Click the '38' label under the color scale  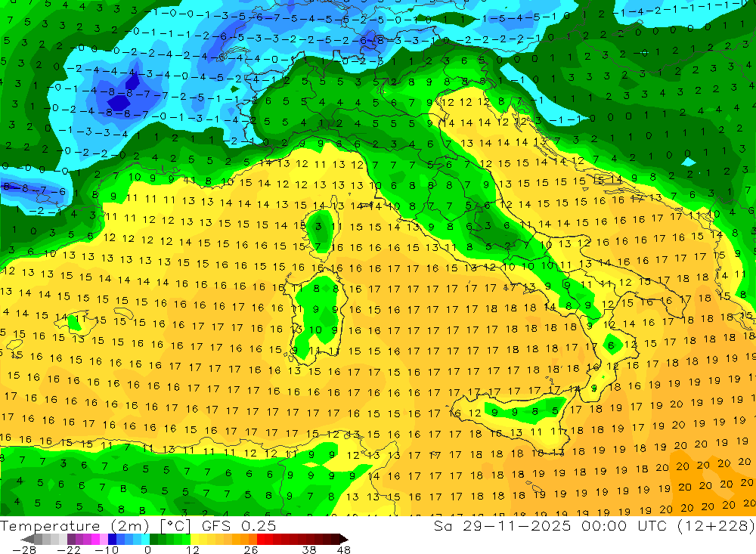click(x=309, y=549)
